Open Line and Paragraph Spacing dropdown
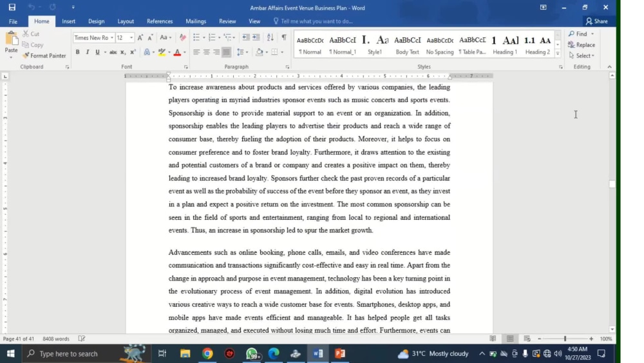Screen dimensions: 644x363 242,52
